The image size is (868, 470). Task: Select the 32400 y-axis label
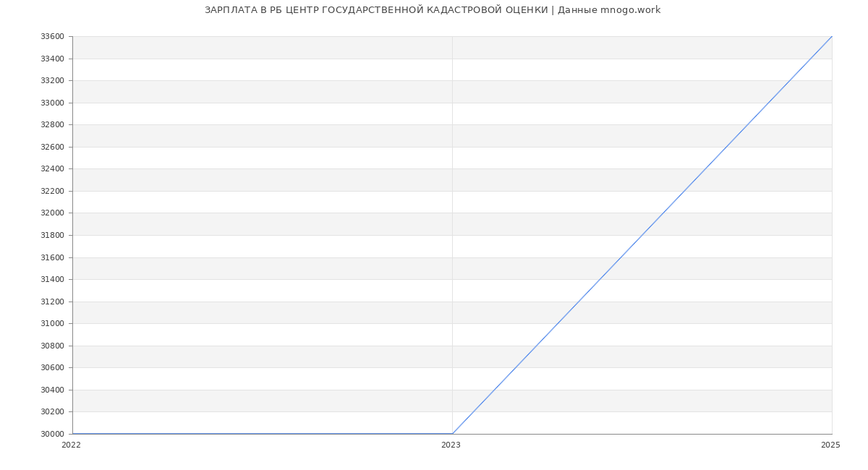click(52, 169)
